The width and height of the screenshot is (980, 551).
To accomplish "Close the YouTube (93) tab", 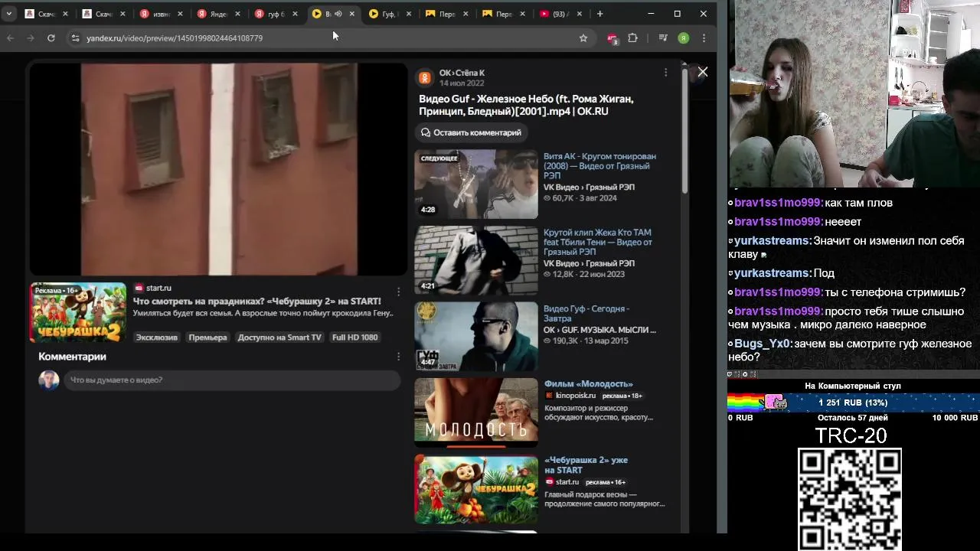I will click(579, 14).
